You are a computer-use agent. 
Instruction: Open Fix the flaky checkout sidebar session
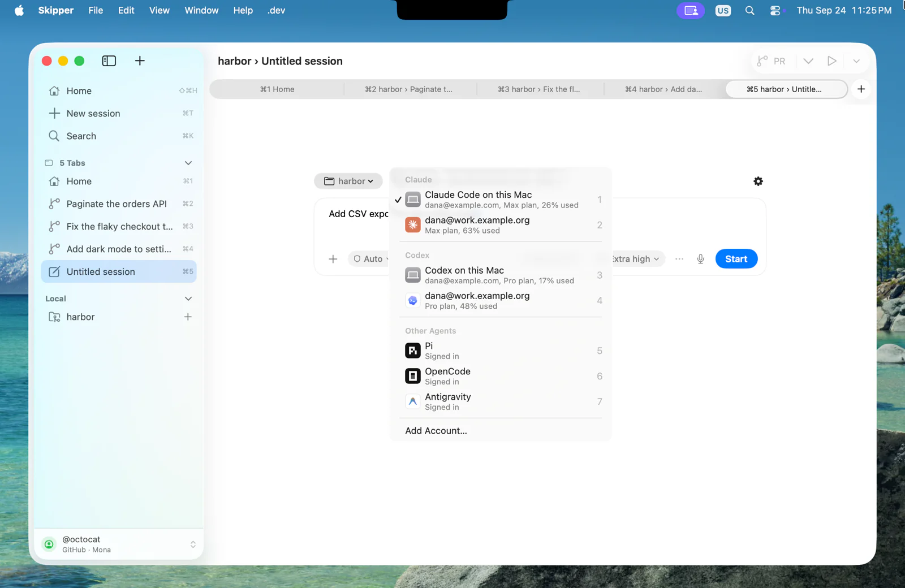click(119, 227)
